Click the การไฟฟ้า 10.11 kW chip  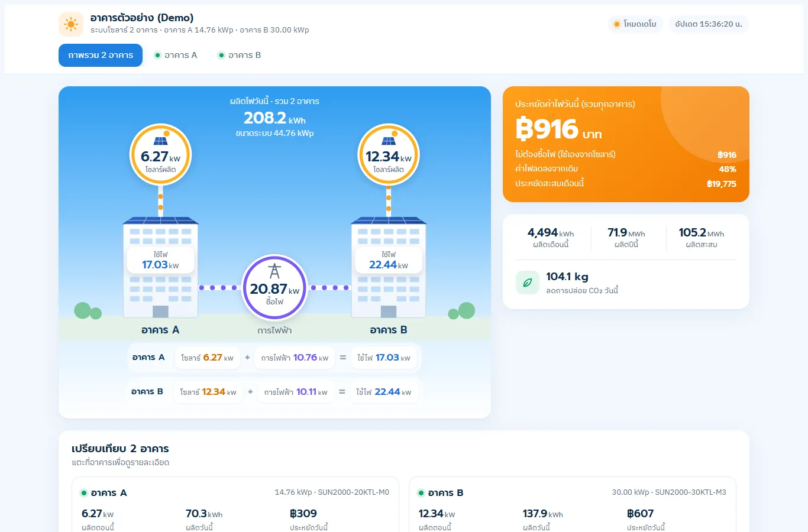click(296, 392)
